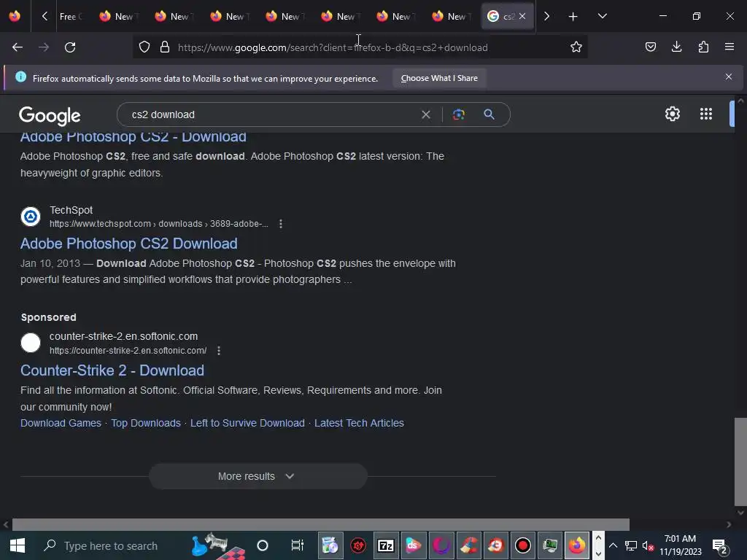Submit search with magnifier icon
747x560 pixels.
[x=489, y=114]
